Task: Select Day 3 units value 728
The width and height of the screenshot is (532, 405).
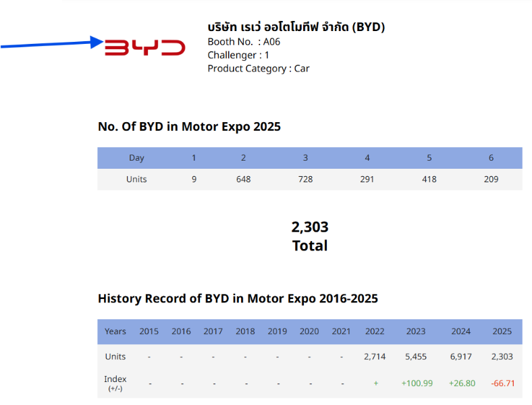Action: tap(305, 180)
